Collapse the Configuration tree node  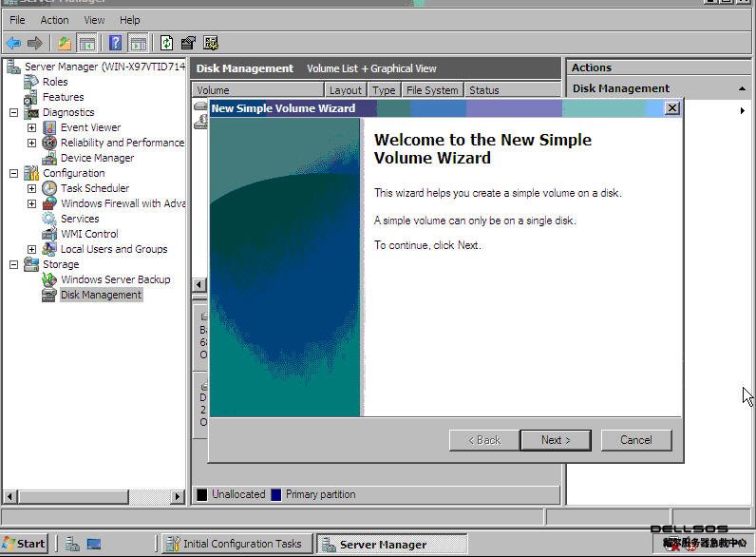(x=13, y=173)
